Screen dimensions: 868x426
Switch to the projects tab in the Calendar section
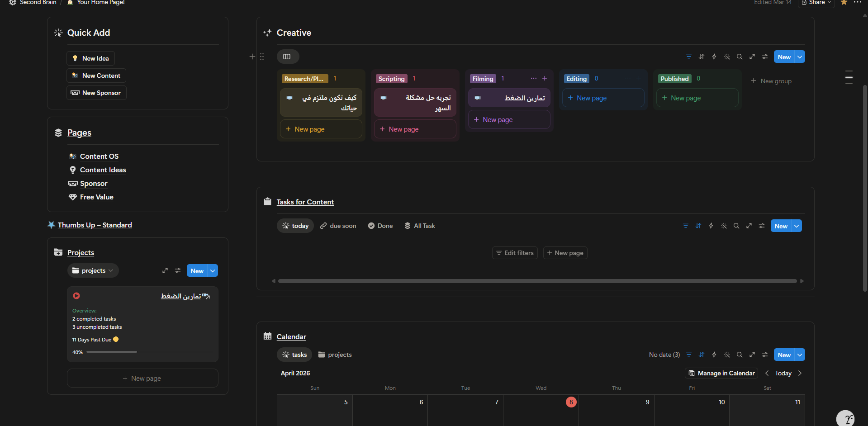pos(335,355)
